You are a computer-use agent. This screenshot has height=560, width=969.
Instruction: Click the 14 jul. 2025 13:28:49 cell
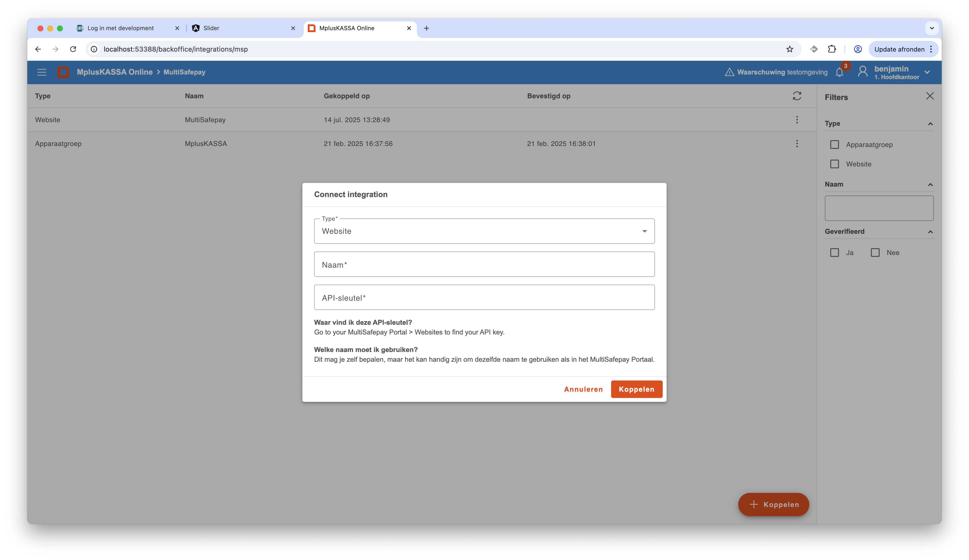[x=357, y=120]
